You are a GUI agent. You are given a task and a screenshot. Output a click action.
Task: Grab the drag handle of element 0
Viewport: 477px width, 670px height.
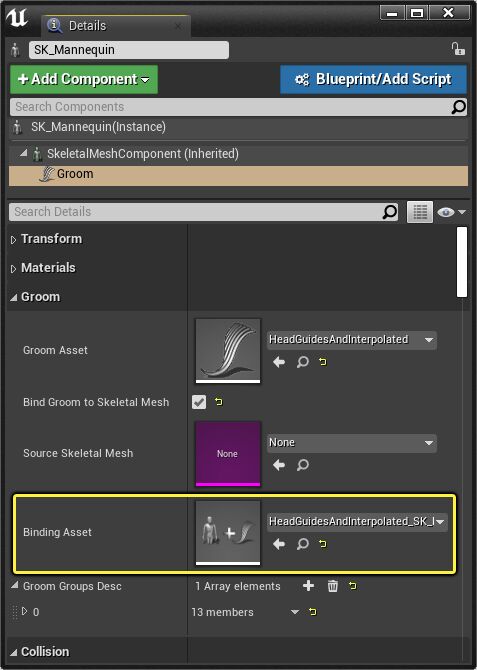point(15,612)
